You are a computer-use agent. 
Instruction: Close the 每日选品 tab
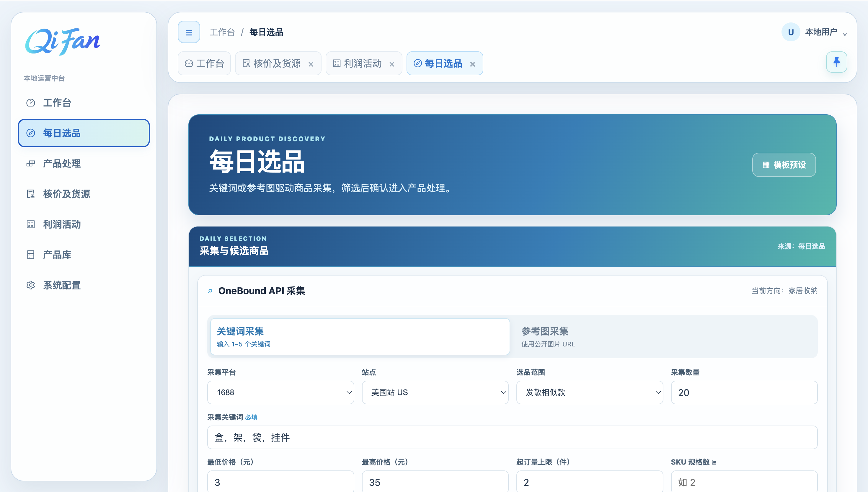(472, 64)
